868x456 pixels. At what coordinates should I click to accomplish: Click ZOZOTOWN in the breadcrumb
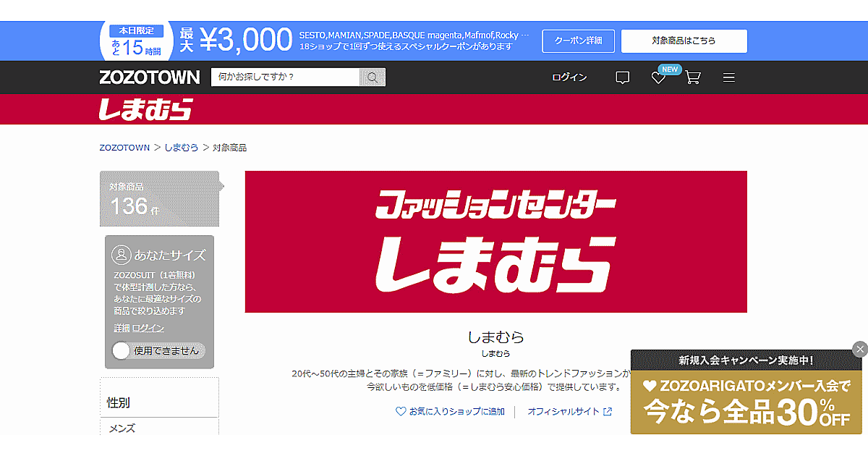(124, 148)
